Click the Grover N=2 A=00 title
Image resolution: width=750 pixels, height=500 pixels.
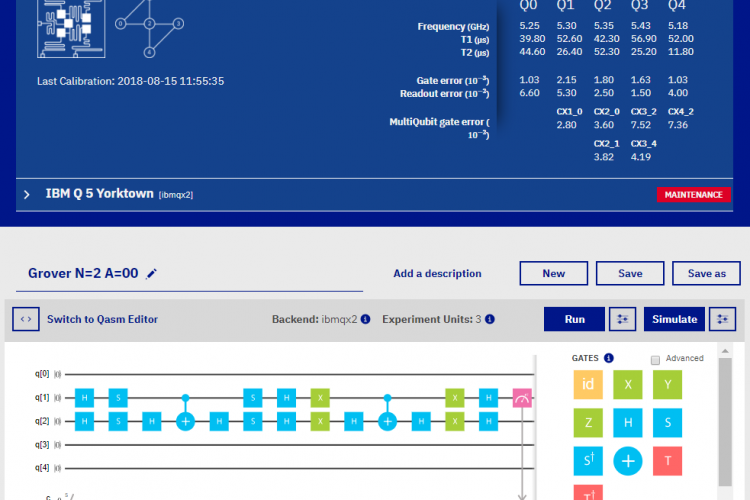(x=83, y=274)
